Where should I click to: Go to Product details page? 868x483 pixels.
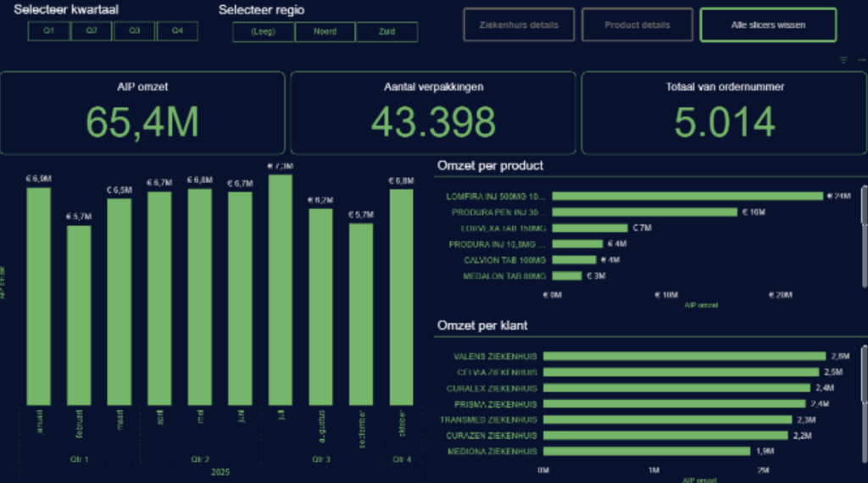[x=637, y=25]
